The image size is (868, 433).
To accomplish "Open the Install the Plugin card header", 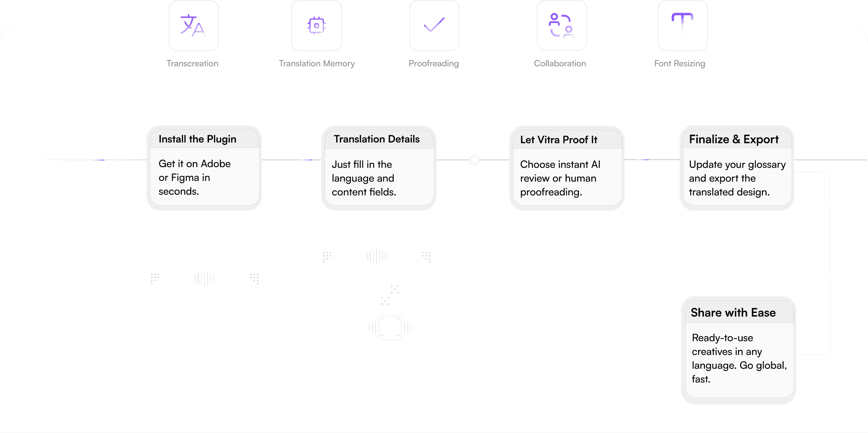I will pyautogui.click(x=205, y=139).
